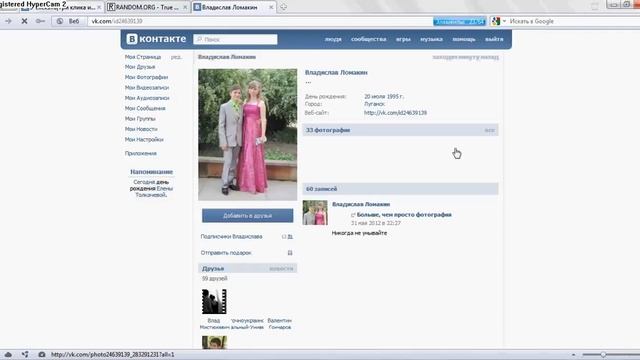Click the post timestamp 31 мая 2012
640x360 pixels.
[x=376, y=223]
